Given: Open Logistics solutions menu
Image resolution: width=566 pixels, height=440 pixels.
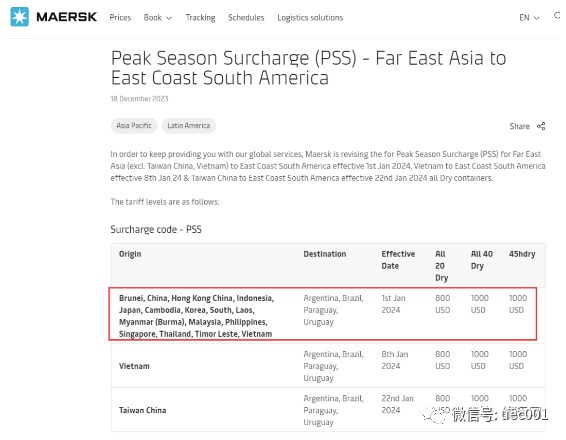Looking at the screenshot, I should [x=310, y=18].
